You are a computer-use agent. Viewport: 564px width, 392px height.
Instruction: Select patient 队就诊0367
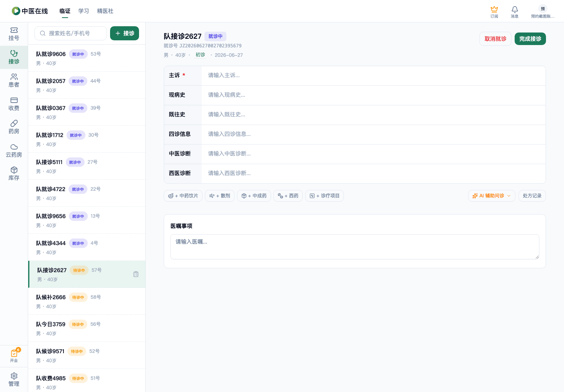[87, 112]
